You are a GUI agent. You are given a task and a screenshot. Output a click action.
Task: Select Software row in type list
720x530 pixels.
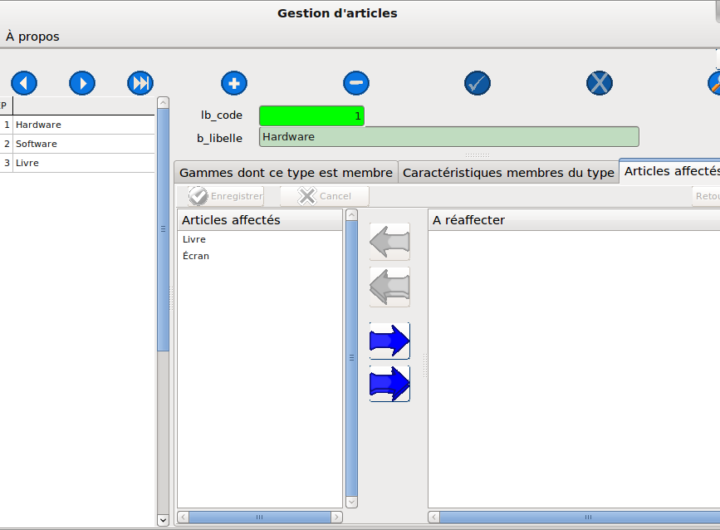tap(37, 144)
